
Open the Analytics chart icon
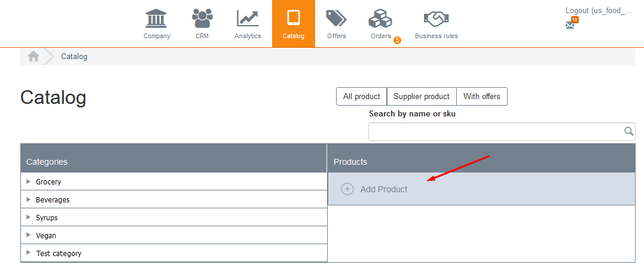pos(248,19)
